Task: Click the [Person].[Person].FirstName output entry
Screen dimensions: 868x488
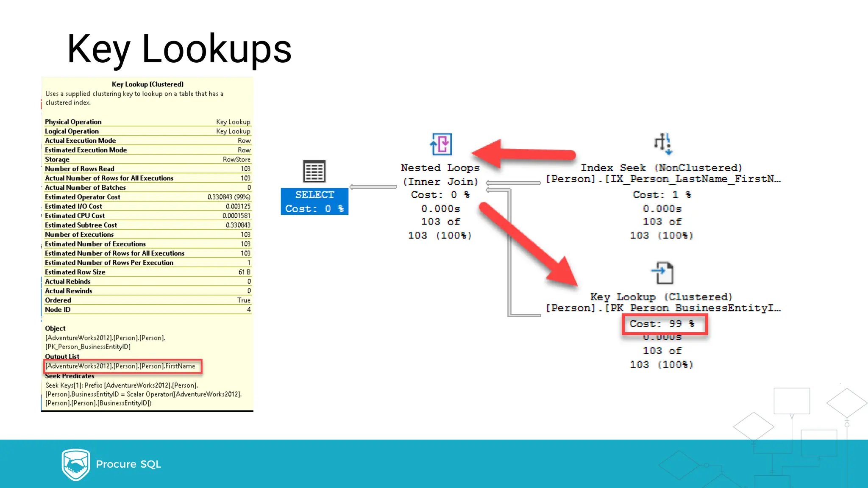Action: [x=120, y=366]
